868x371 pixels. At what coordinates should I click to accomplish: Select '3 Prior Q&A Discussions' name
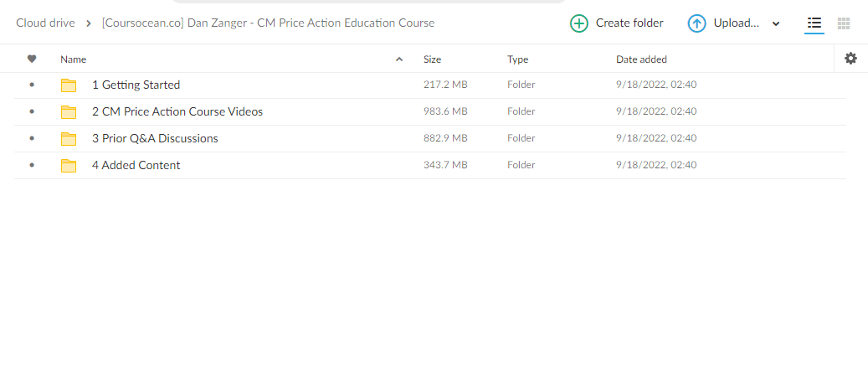click(155, 138)
